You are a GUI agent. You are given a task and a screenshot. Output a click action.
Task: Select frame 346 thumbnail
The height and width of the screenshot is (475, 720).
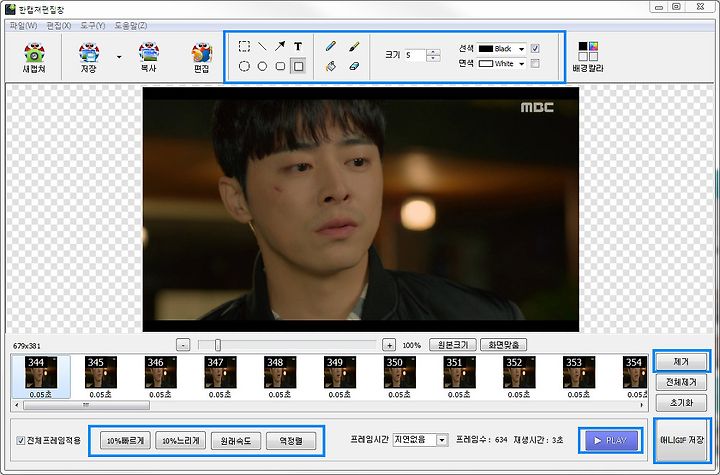pos(160,377)
